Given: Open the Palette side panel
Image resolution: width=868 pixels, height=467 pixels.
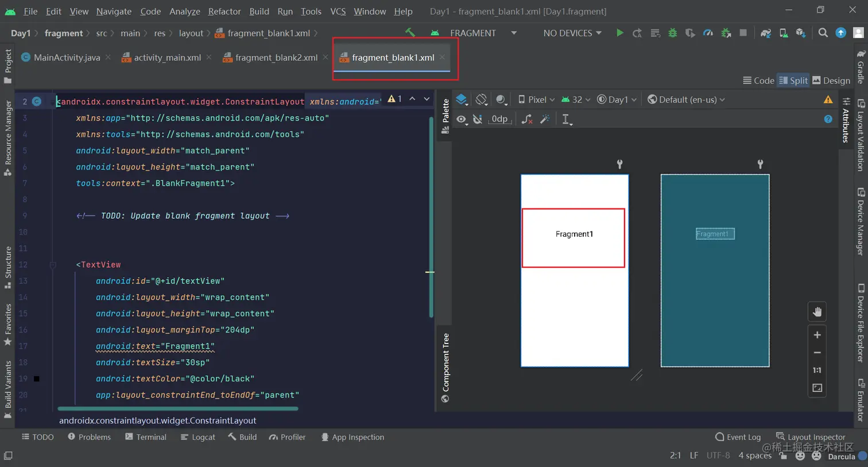Looking at the screenshot, I should [445, 115].
